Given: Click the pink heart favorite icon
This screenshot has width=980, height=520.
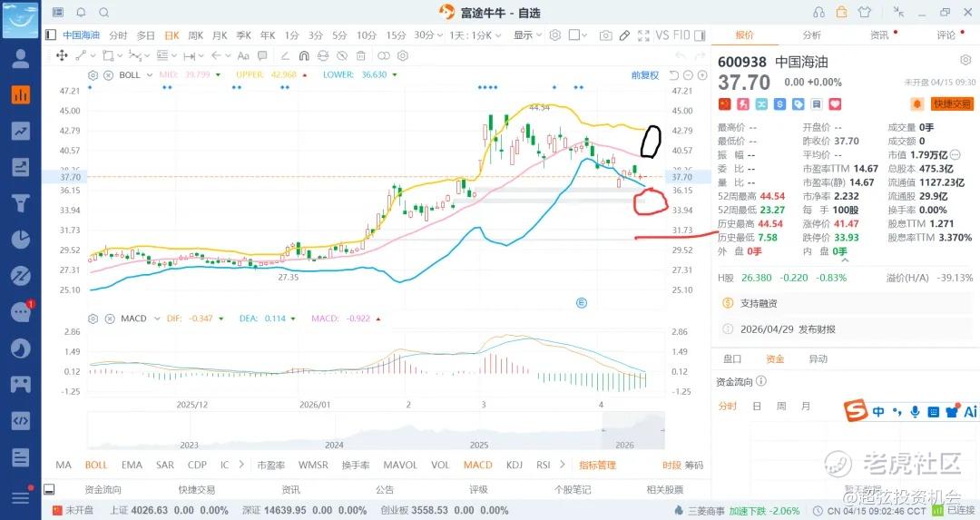Looking at the screenshot, I should point(835,103).
